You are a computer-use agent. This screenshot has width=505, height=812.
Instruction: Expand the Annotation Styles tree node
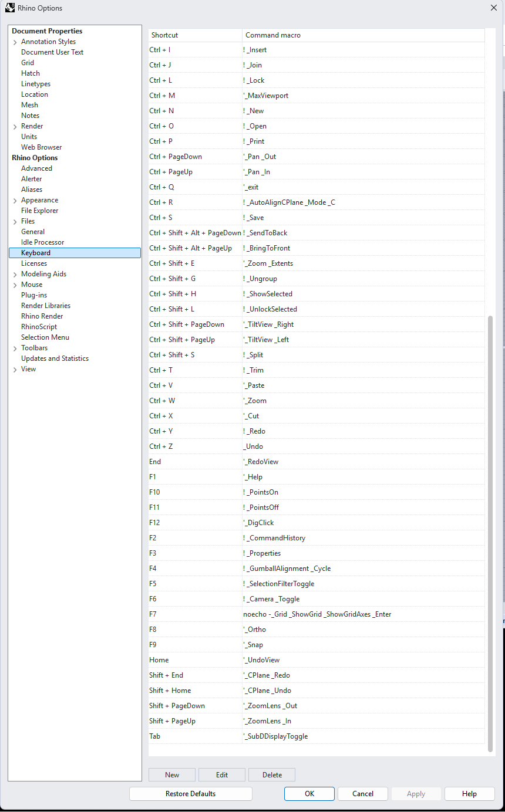(x=15, y=41)
